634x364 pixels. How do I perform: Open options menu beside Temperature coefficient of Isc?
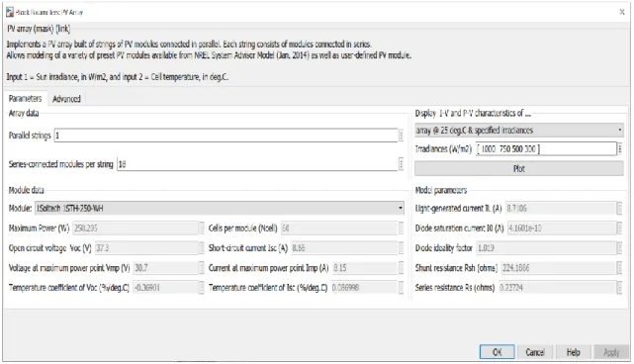(x=402, y=288)
